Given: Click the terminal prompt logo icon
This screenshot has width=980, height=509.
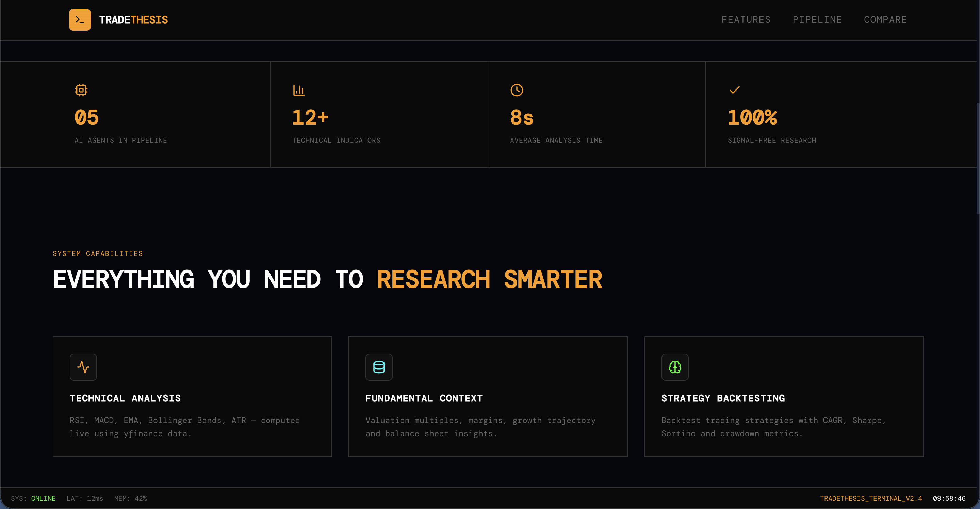Looking at the screenshot, I should [80, 19].
